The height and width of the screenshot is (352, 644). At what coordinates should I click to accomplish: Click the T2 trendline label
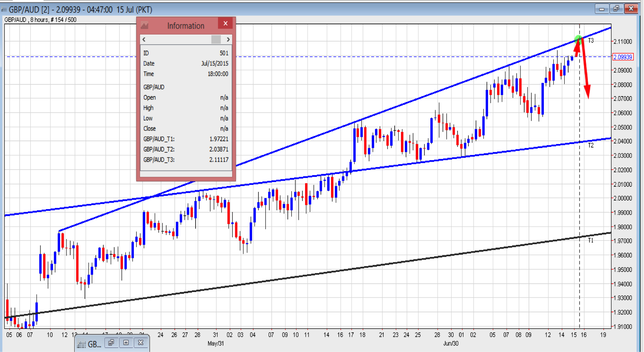[x=591, y=146]
